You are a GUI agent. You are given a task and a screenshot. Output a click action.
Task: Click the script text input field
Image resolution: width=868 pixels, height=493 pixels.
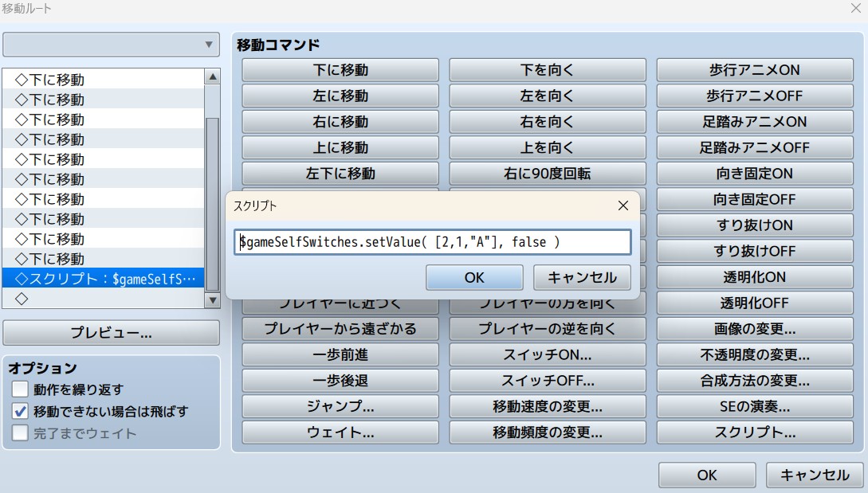click(x=433, y=242)
